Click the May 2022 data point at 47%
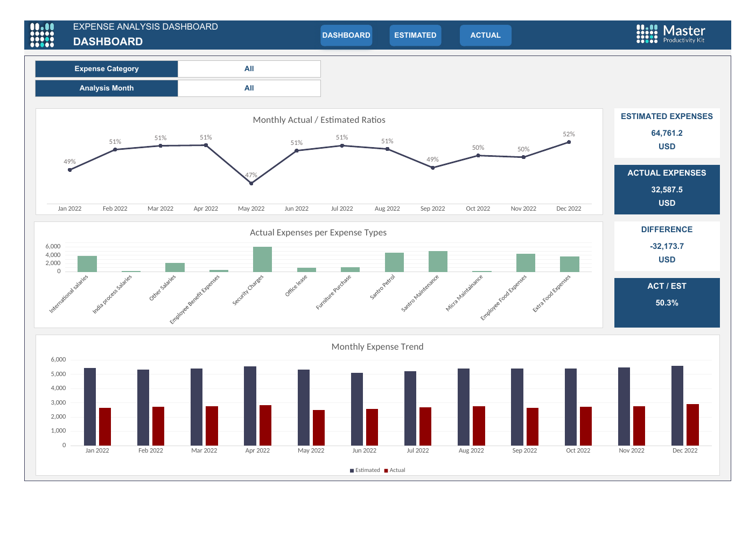Viewport: 756px width, 535px height. click(251, 183)
